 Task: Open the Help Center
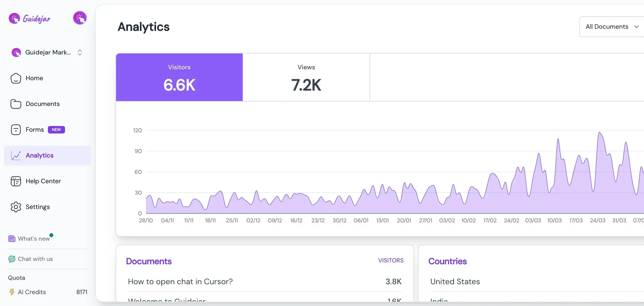[43, 181]
